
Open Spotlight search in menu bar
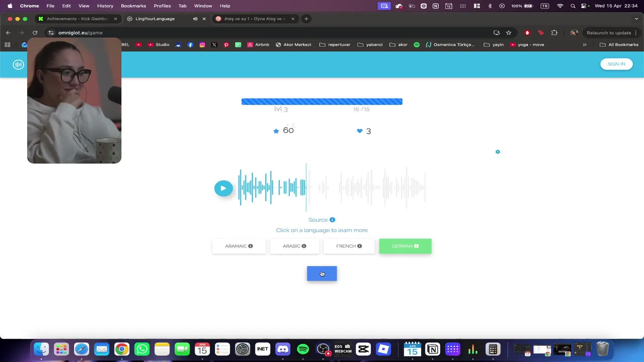pos(573,6)
